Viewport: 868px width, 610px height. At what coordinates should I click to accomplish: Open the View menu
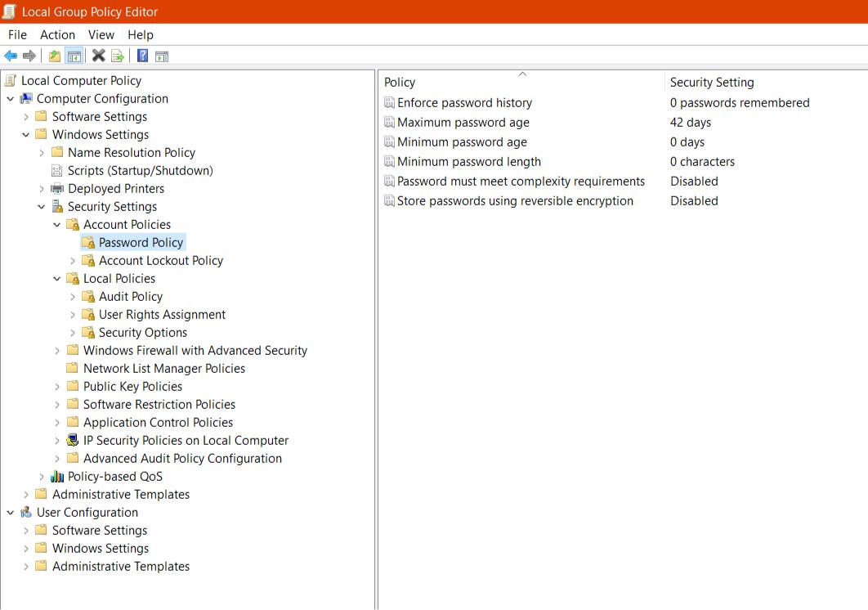click(101, 34)
